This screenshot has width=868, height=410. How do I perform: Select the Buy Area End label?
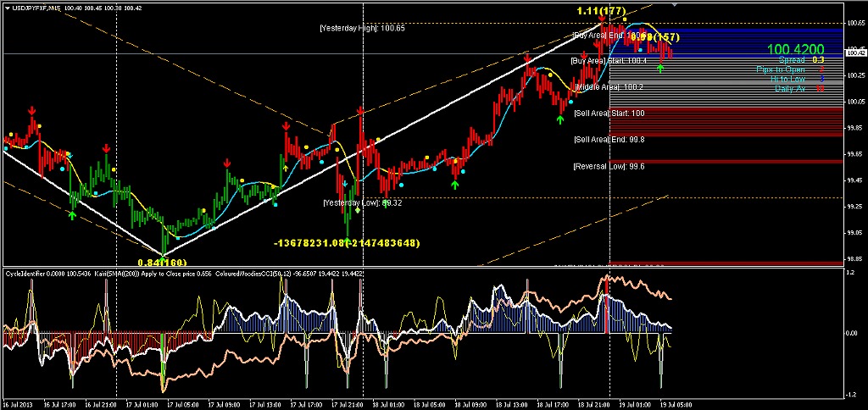pyautogui.click(x=609, y=35)
